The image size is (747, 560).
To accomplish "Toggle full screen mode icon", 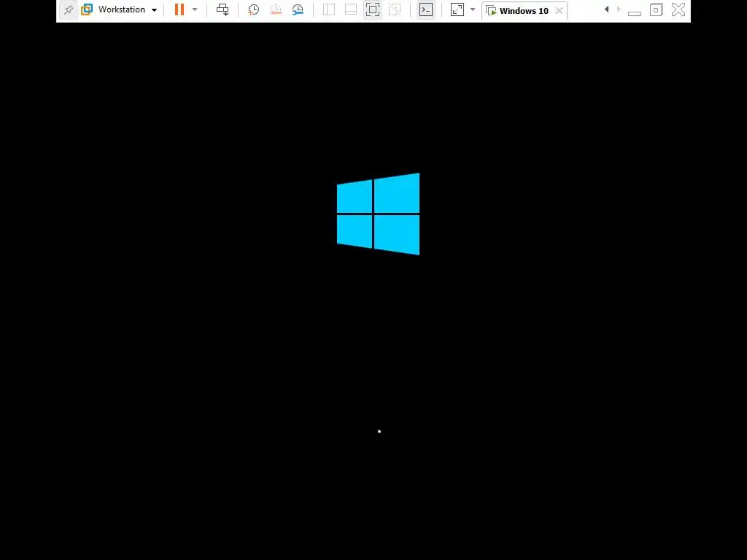I will coord(373,9).
